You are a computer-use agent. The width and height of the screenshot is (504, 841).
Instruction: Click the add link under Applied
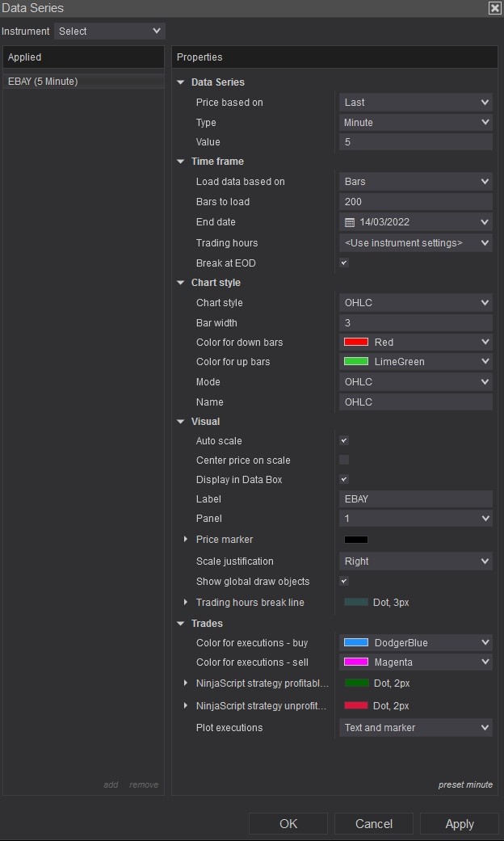pyautogui.click(x=111, y=784)
